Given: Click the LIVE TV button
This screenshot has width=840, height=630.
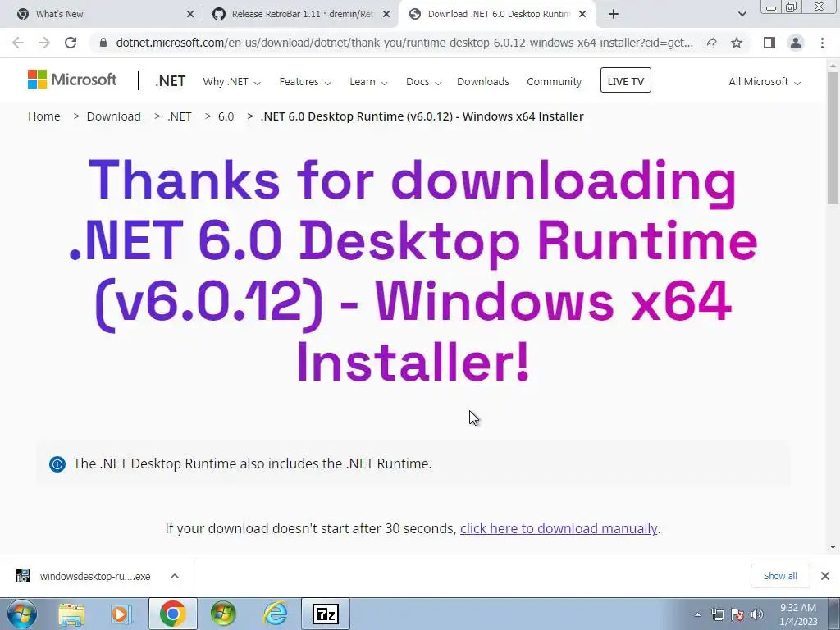Looking at the screenshot, I should coord(626,80).
